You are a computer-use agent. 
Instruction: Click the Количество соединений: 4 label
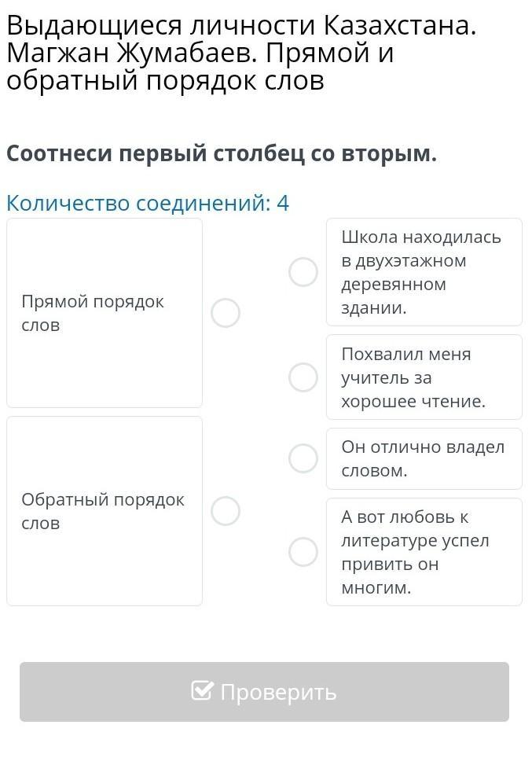point(148,203)
